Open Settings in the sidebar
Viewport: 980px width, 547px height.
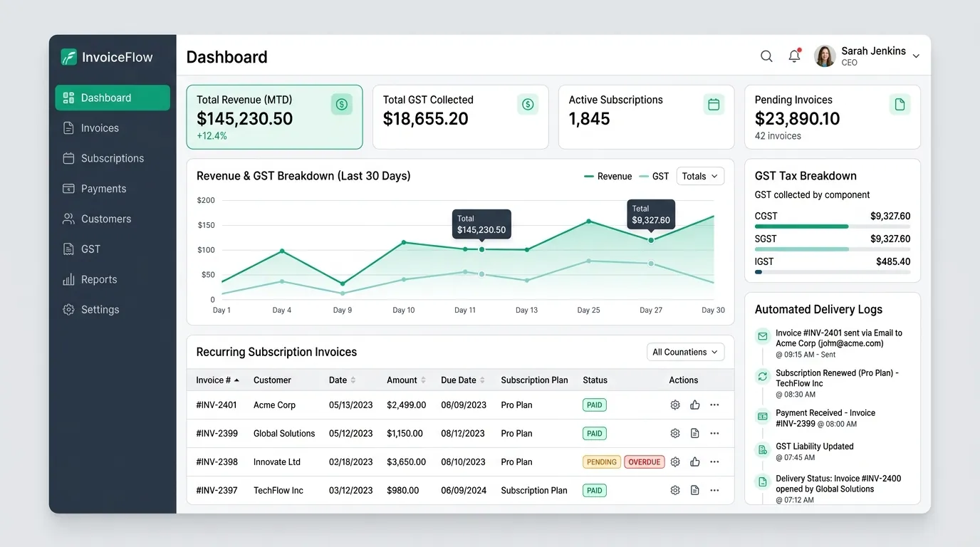[113, 310]
